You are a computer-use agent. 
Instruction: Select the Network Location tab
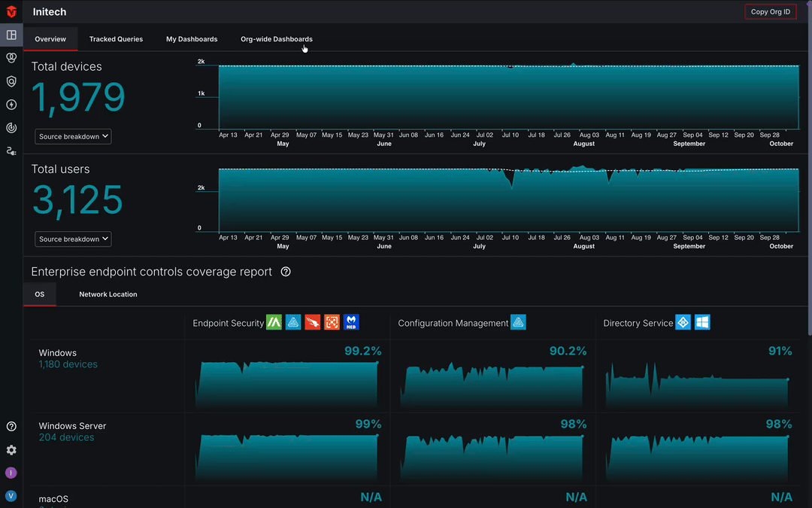(108, 294)
